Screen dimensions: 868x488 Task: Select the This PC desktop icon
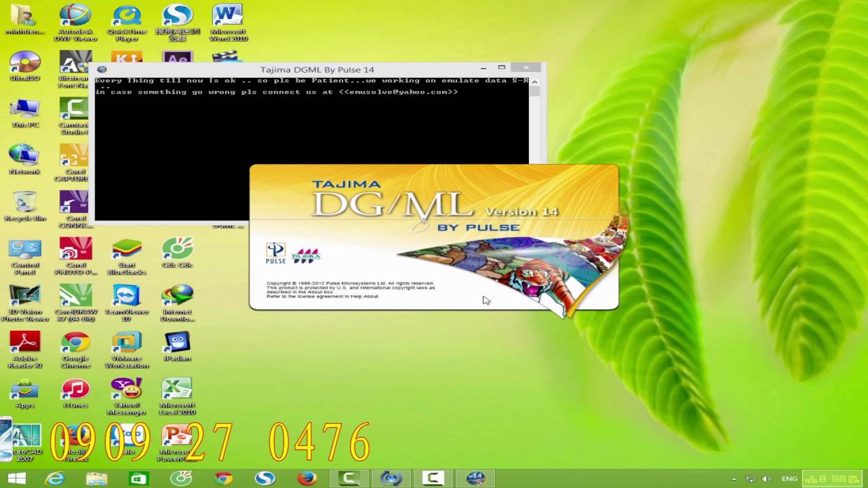point(25,113)
